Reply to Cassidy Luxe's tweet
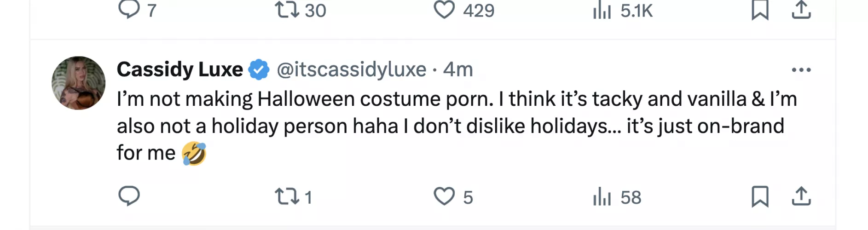The width and height of the screenshot is (868, 230). (129, 196)
